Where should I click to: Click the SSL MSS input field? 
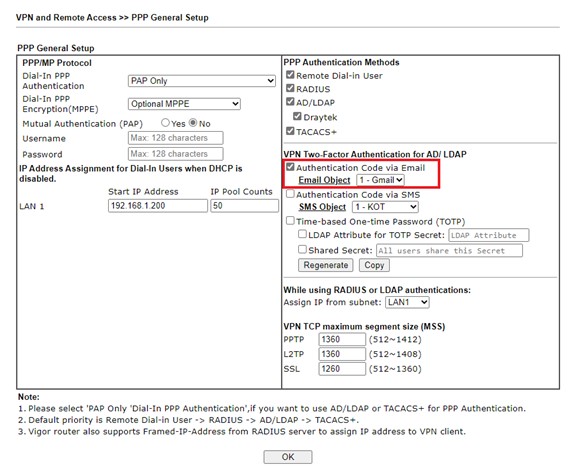[342, 369]
